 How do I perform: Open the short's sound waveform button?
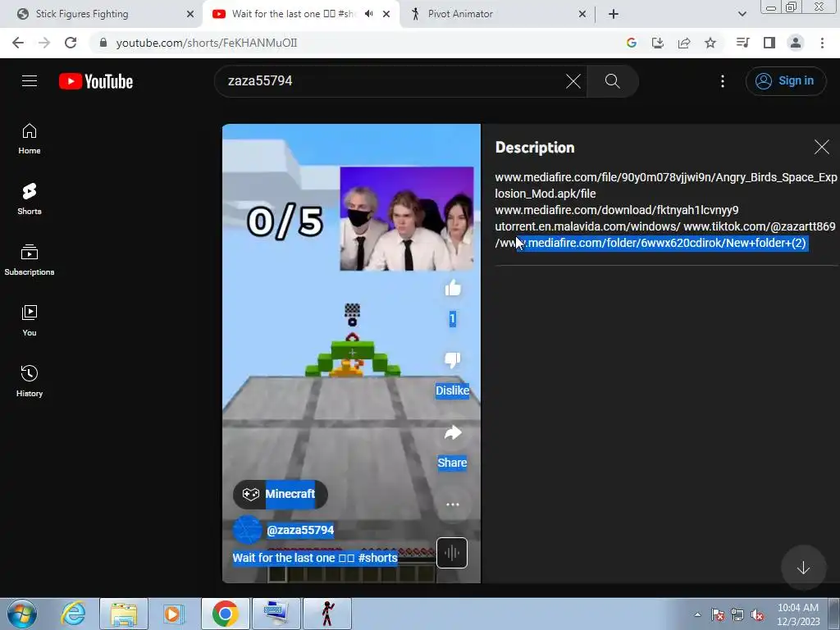click(x=452, y=552)
